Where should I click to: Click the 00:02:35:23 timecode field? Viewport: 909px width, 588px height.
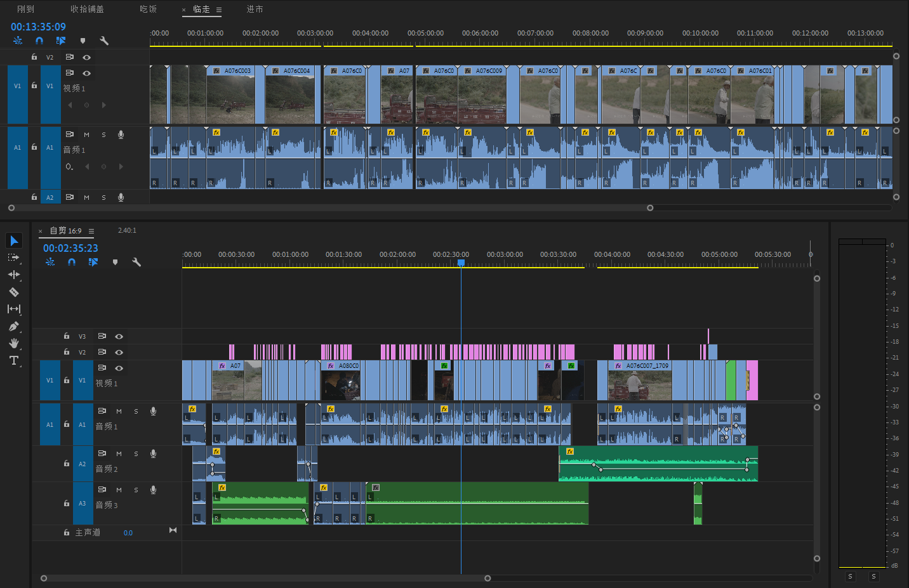(70, 248)
